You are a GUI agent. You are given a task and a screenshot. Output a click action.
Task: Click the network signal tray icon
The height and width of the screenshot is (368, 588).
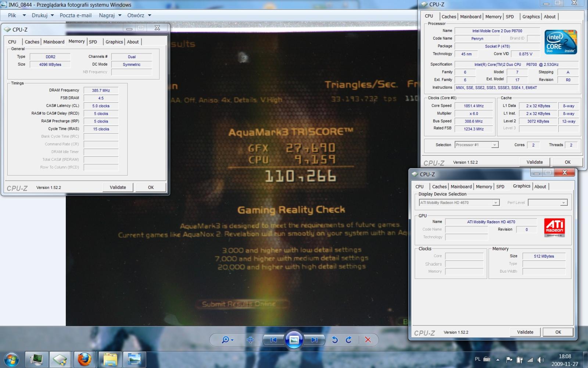(530, 360)
